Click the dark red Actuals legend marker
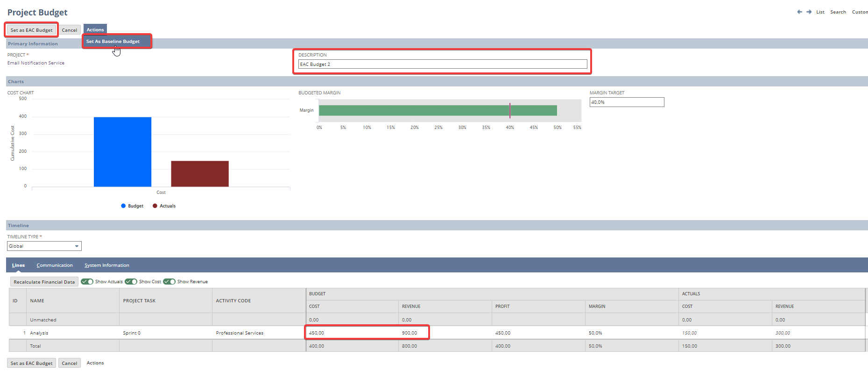 (x=155, y=206)
